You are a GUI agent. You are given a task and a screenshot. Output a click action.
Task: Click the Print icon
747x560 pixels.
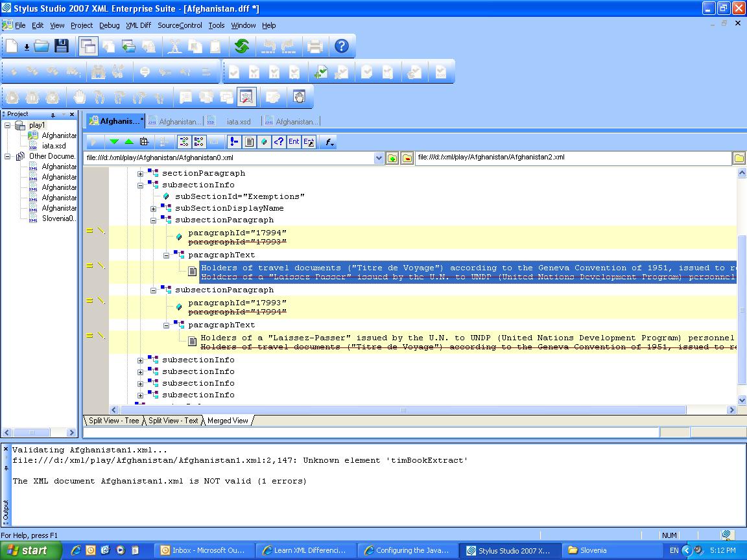[x=315, y=46]
